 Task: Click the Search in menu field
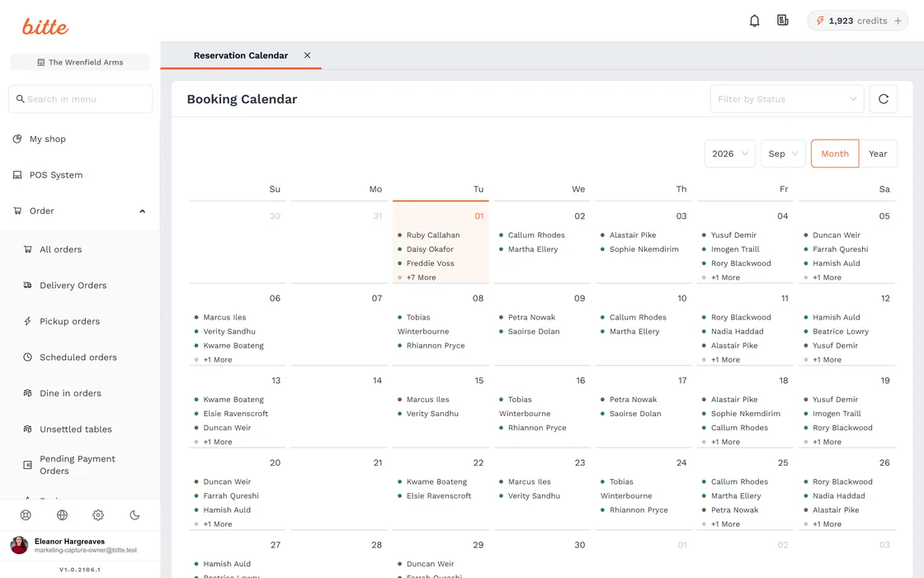(80, 99)
